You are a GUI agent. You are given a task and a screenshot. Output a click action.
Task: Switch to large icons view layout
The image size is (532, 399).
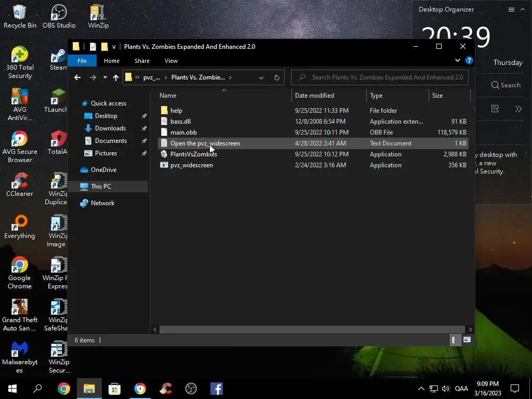click(467, 340)
